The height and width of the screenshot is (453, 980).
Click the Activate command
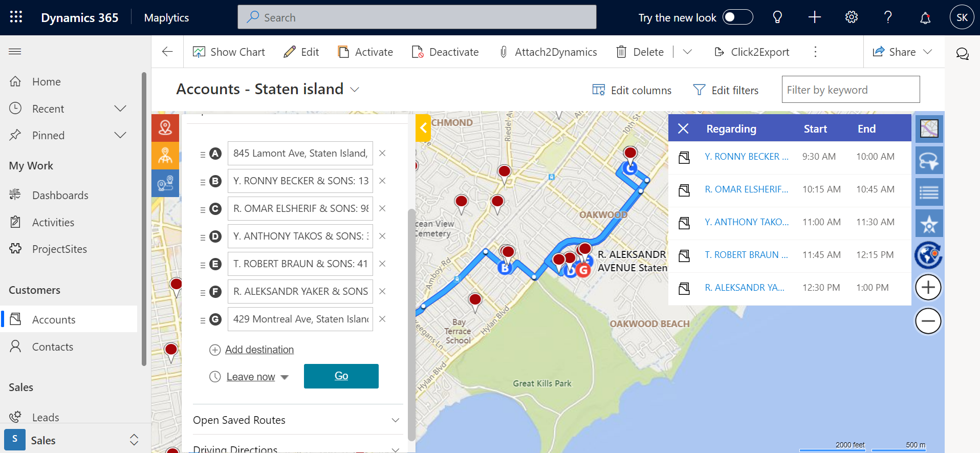coord(365,52)
